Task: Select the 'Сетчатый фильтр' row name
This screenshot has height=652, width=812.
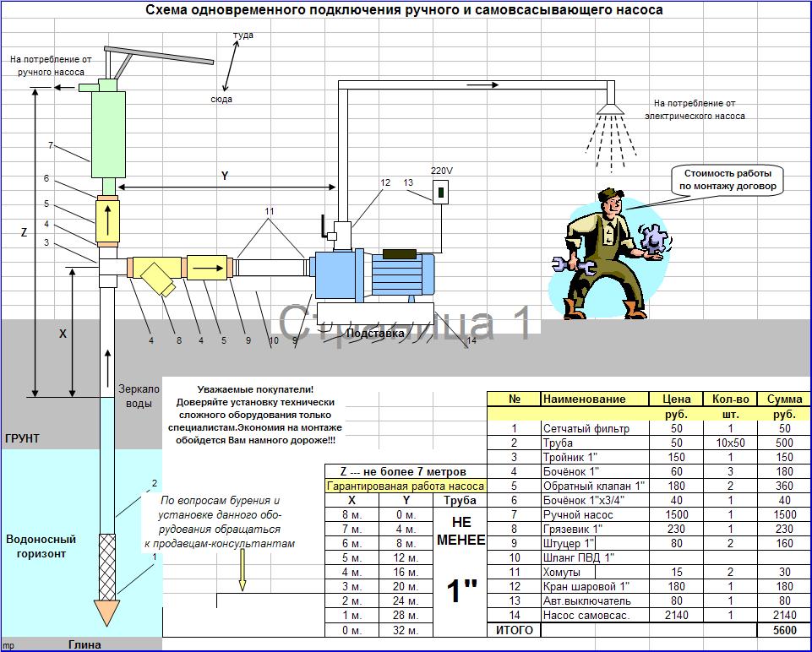Action: point(595,428)
